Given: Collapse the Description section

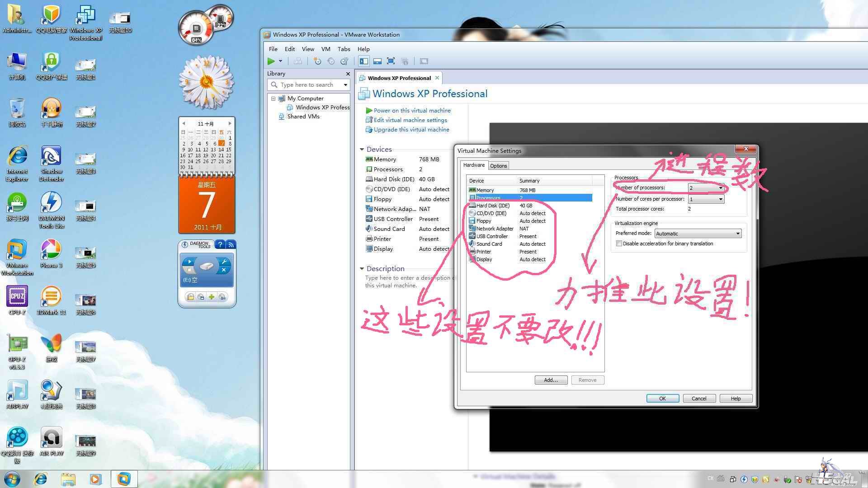Looking at the screenshot, I should pos(362,268).
